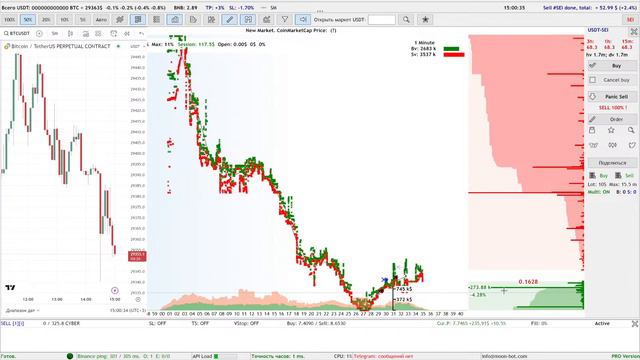
Task: Click the Active status in the order row
Action: 602,323
